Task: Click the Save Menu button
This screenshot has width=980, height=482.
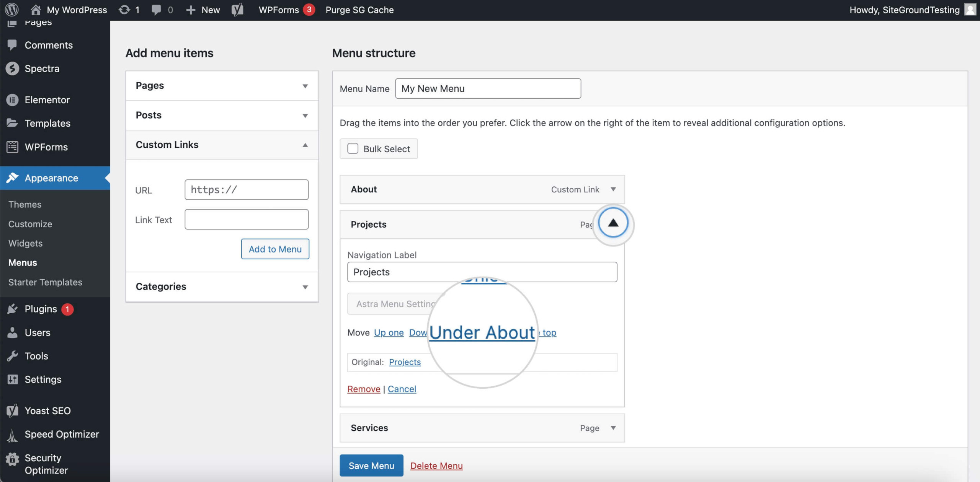Action: click(x=371, y=466)
